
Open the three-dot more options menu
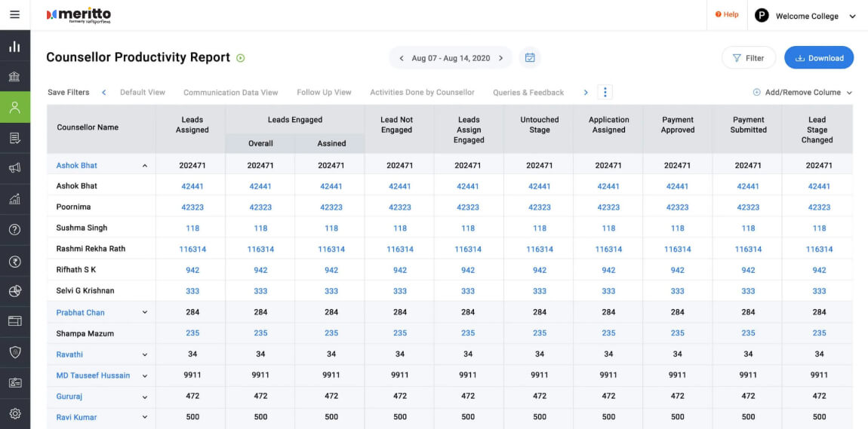tap(605, 92)
